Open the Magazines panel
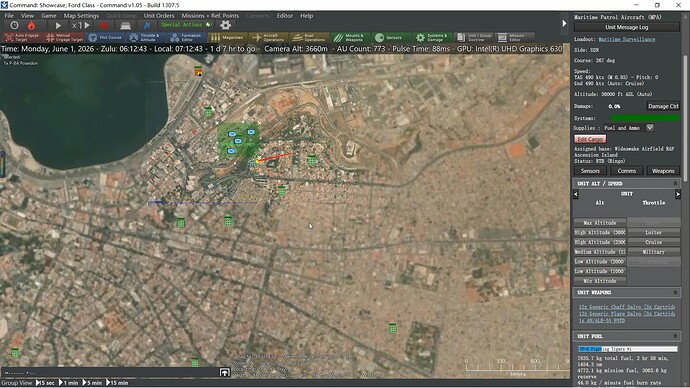The image size is (690, 388). (x=227, y=37)
